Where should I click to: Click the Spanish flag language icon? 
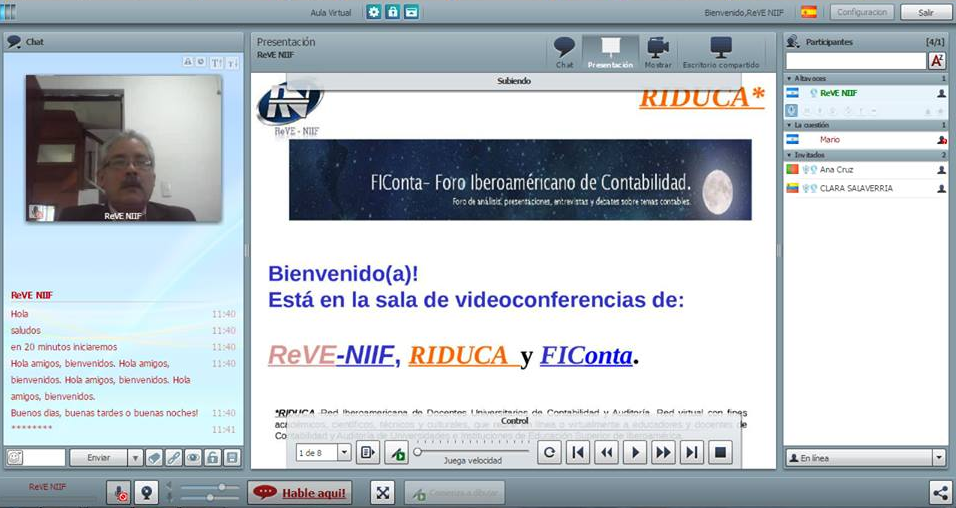[809, 12]
